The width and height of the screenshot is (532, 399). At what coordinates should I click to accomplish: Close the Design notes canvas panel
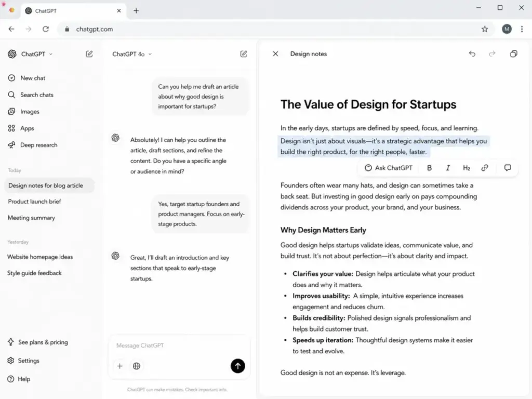(275, 54)
